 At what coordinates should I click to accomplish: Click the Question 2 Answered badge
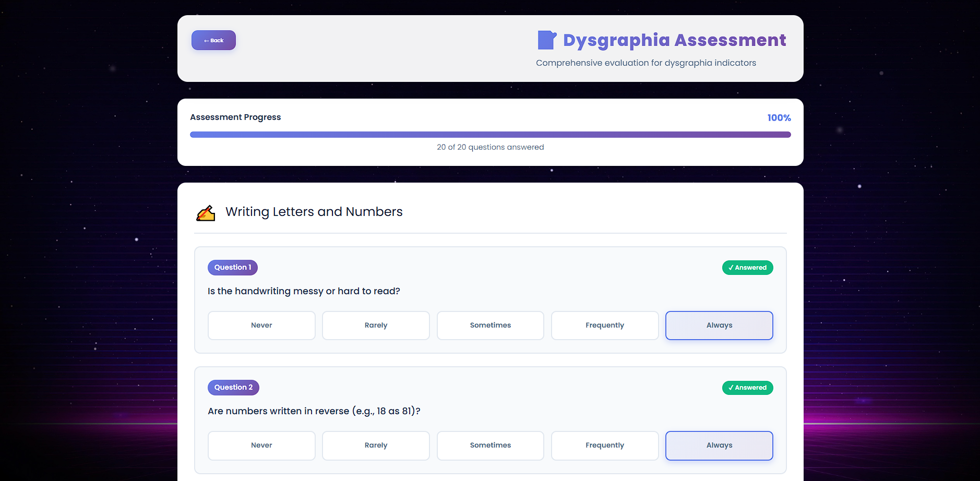[747, 388]
